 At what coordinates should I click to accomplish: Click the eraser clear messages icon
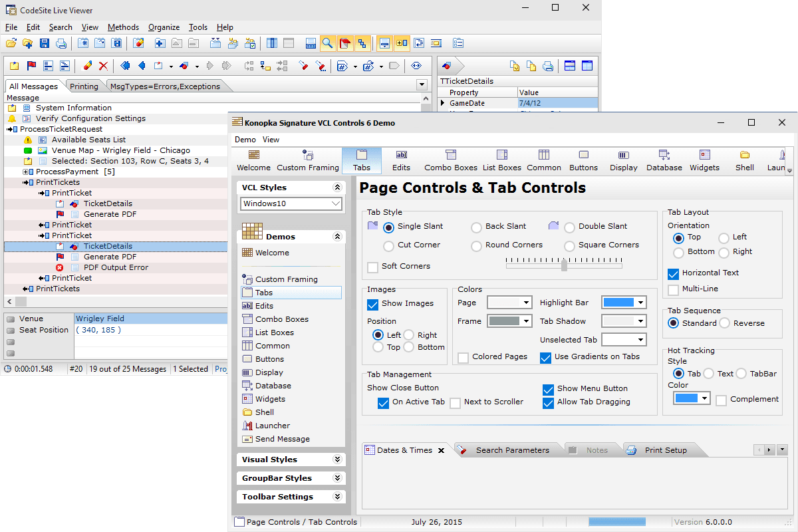pyautogui.click(x=87, y=66)
